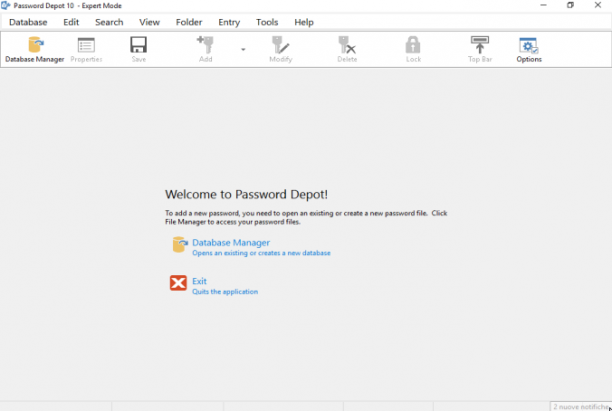Open the Tools menu
Screen dimensions: 612x411
coord(267,22)
